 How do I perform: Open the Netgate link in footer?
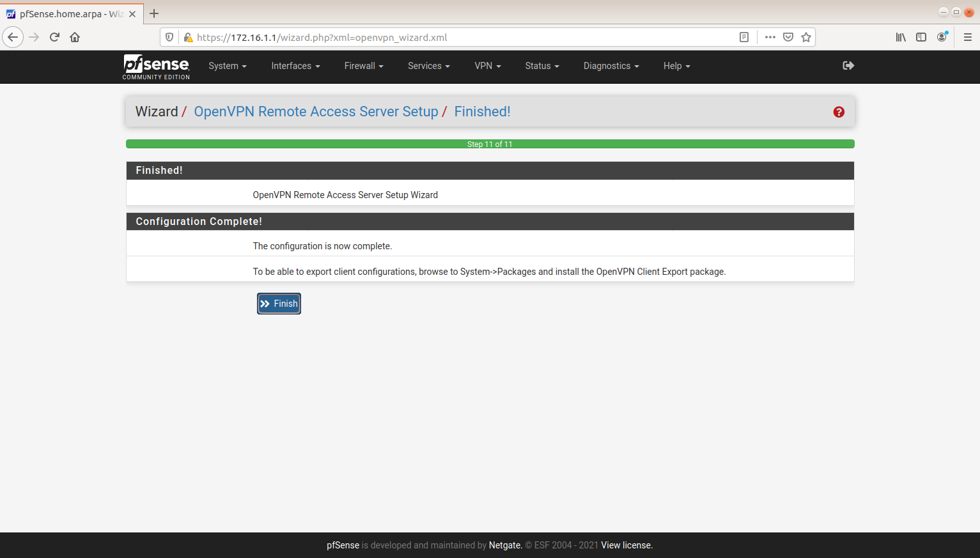pos(505,545)
